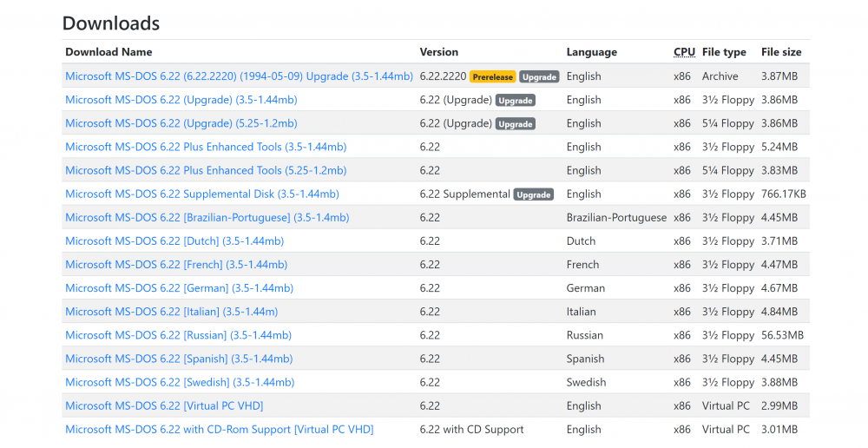
Task: Open the MS-DOS 6.22 [Italian] download
Action: [x=172, y=312]
